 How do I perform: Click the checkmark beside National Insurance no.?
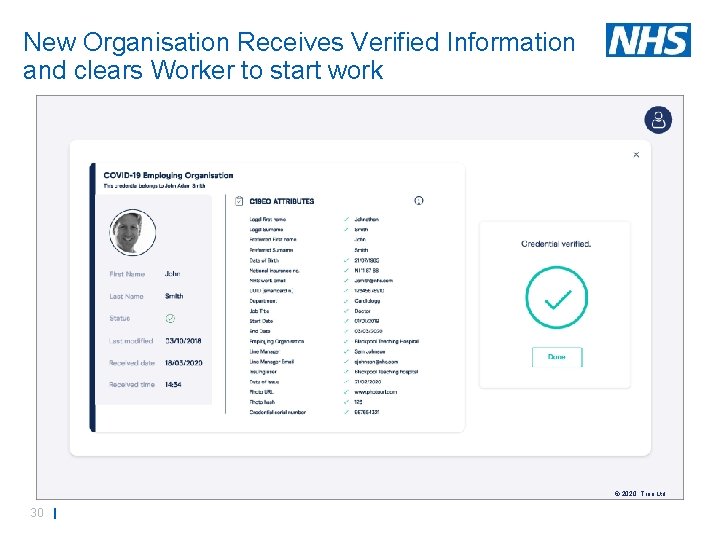pyautogui.click(x=346, y=270)
